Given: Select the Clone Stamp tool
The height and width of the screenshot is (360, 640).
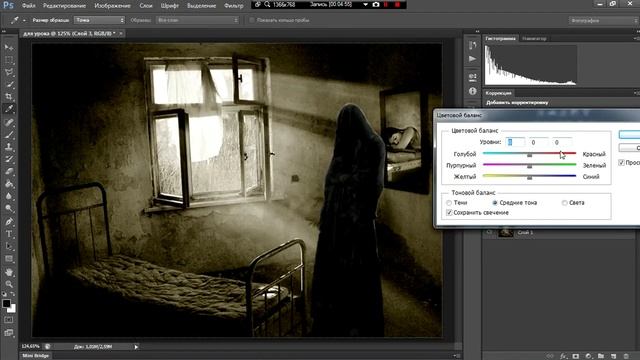Looking at the screenshot, I should (9, 147).
